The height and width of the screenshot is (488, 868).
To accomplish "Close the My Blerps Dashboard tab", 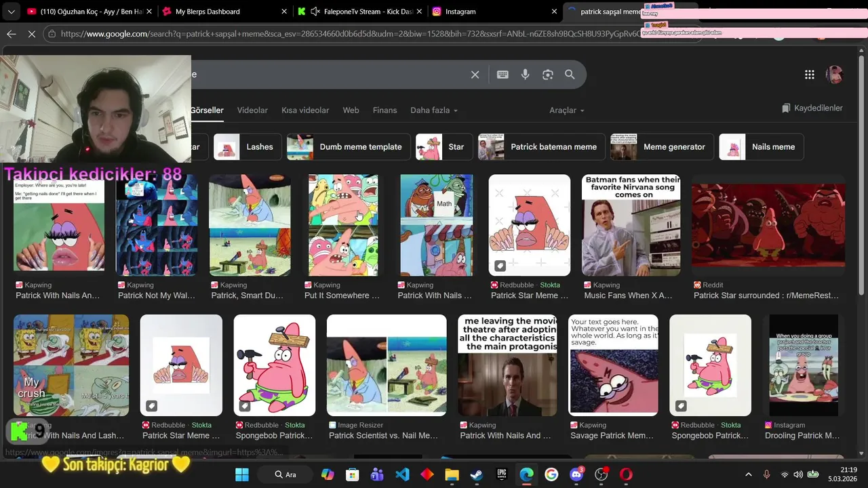I will 283,12.
